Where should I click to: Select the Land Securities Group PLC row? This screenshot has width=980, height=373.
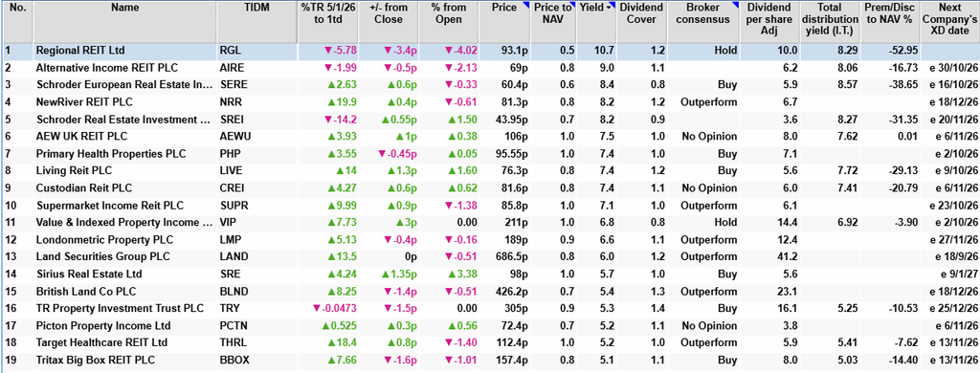[x=490, y=256]
